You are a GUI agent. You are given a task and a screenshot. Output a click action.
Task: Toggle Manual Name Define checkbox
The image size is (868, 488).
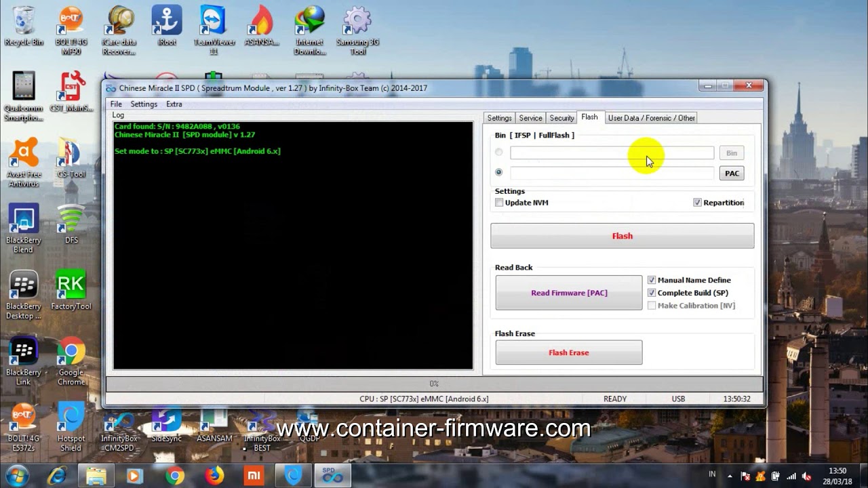coord(652,280)
